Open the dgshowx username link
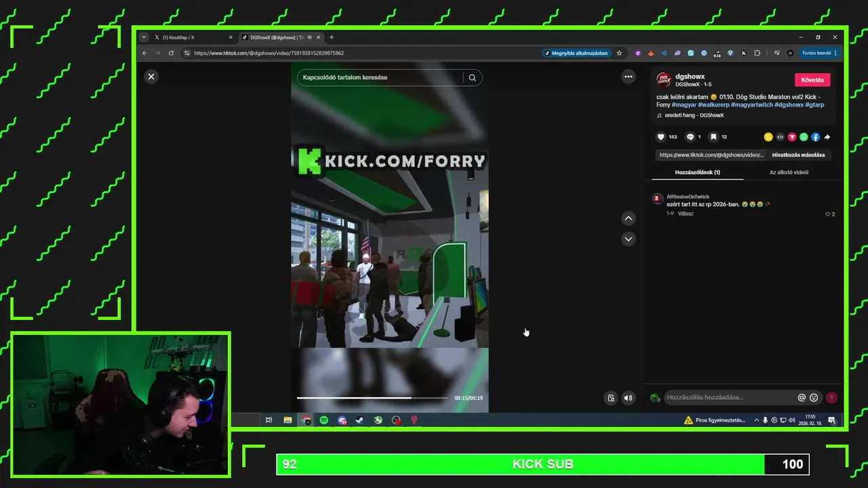 (x=690, y=77)
